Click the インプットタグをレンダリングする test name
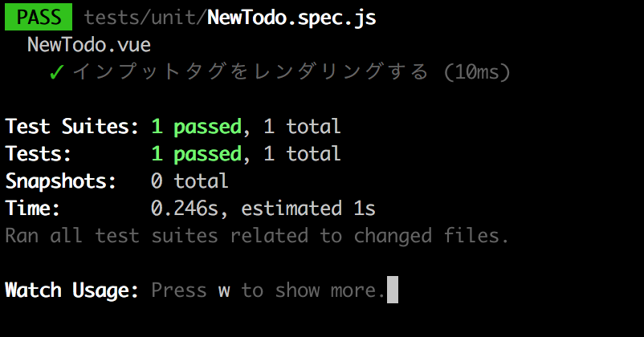Screen dimensions: 644x337 tap(250, 72)
